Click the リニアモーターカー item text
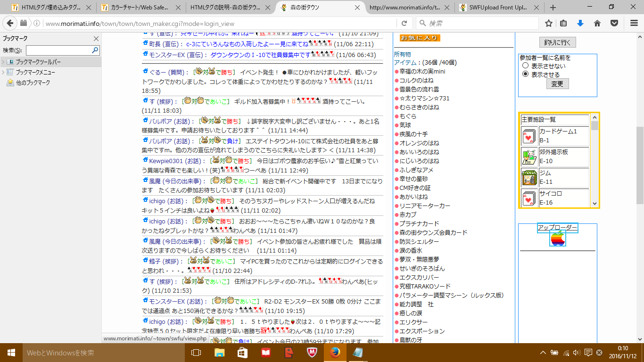The height and width of the screenshot is (362, 644). coord(425,206)
